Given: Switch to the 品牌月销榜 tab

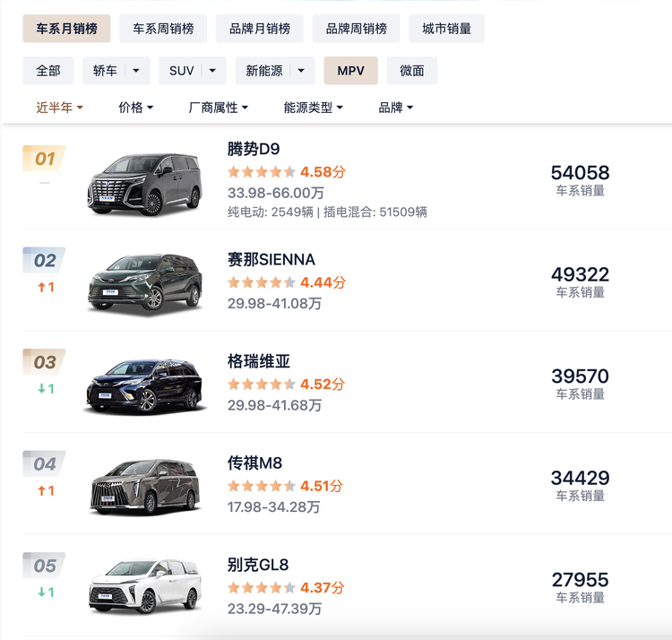Looking at the screenshot, I should tap(260, 29).
